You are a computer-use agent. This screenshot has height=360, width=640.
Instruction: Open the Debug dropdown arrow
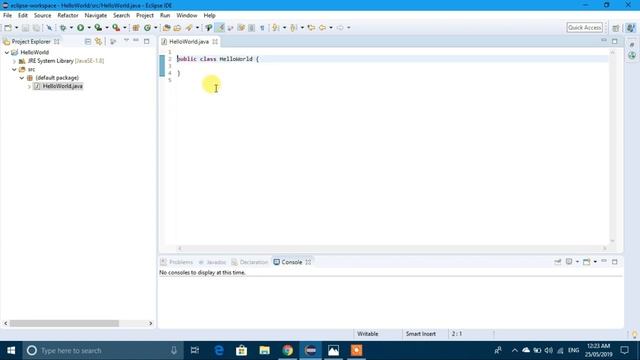pyautogui.click(x=71, y=28)
